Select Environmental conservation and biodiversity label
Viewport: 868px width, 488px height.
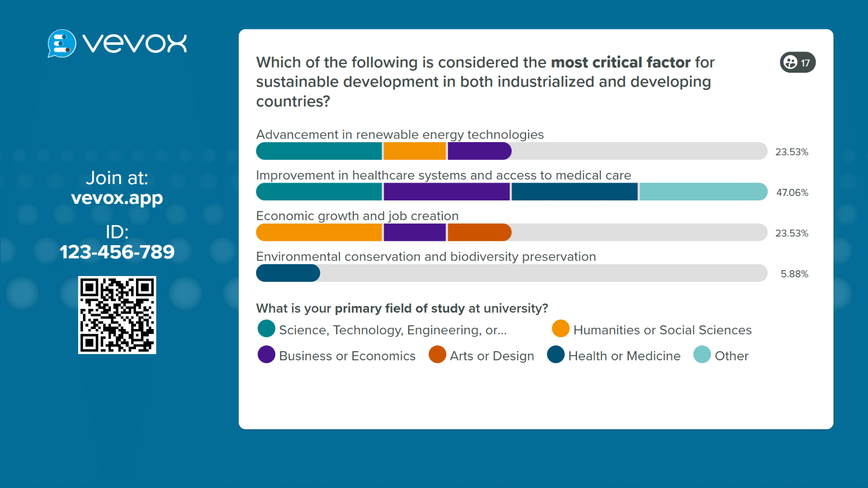[x=426, y=257]
